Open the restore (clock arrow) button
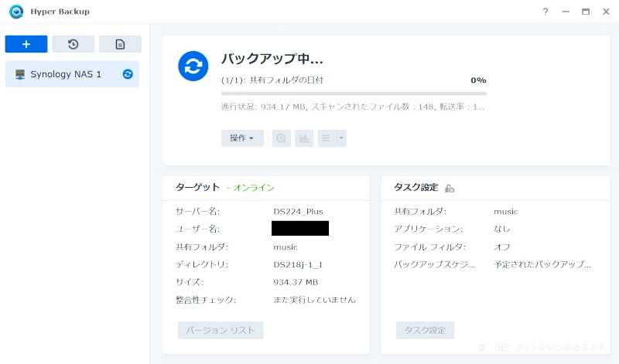 [x=73, y=44]
